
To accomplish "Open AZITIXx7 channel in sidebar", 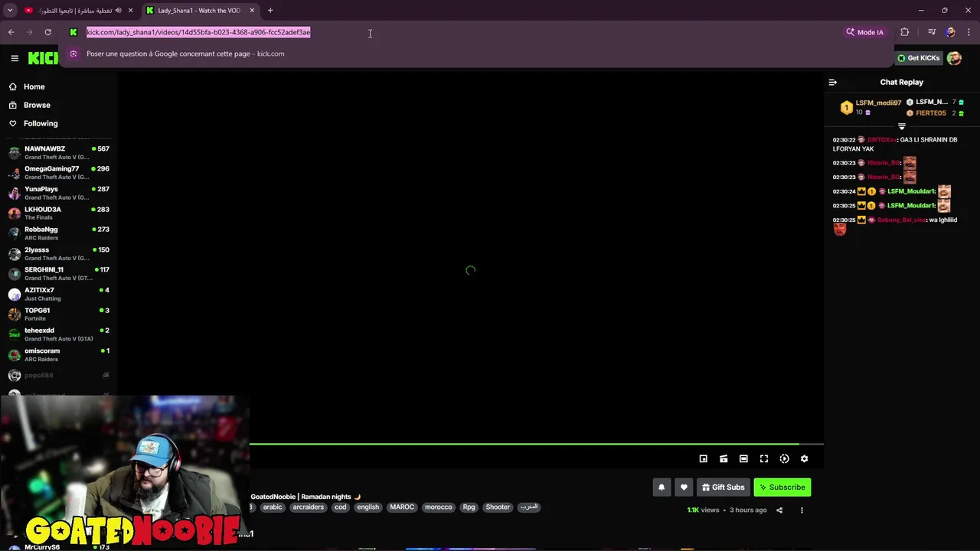I will click(58, 295).
